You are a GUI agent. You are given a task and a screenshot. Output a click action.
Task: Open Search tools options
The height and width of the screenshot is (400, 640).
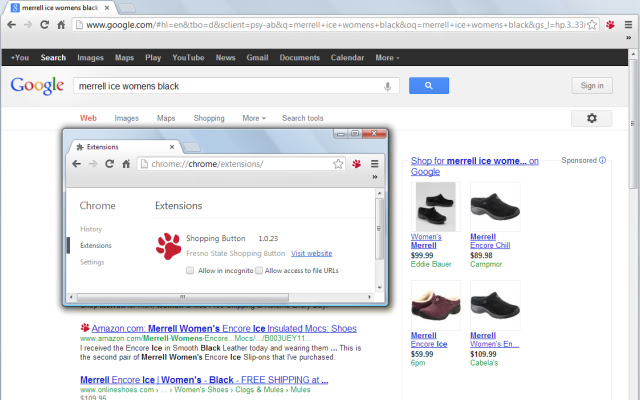pyautogui.click(x=302, y=118)
